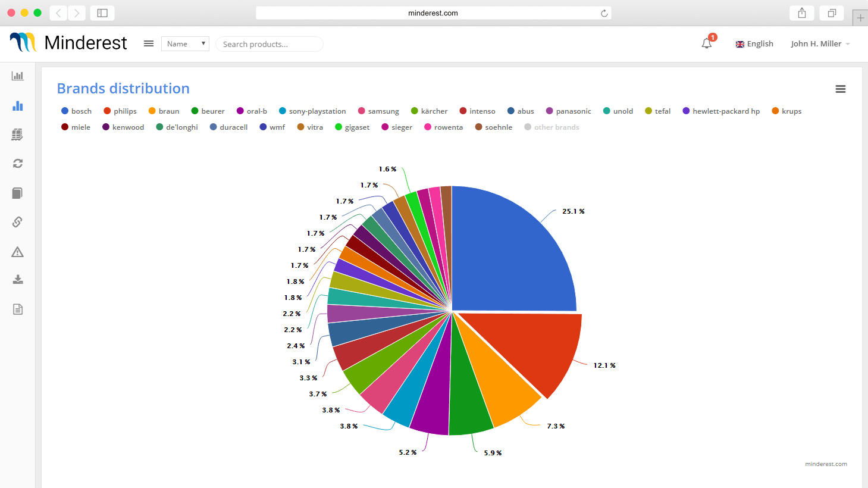Click the refresh sync sidebar icon
The image size is (868, 488).
[x=18, y=163]
